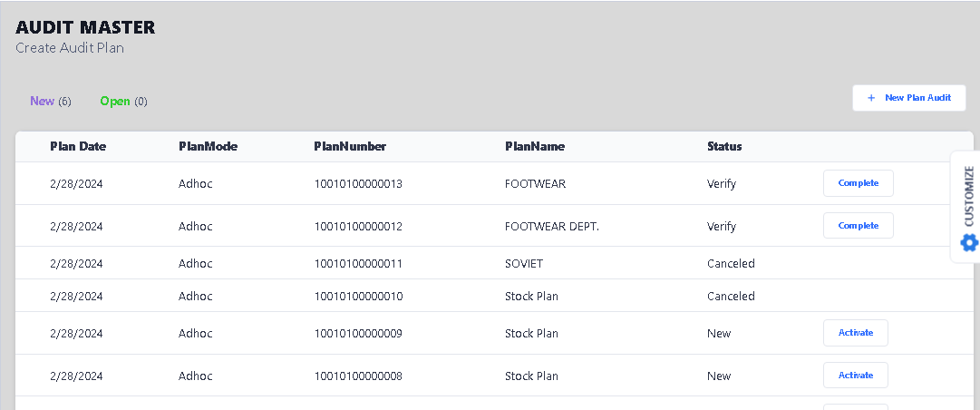Click the plus icon for New Plan Audit
The image size is (980, 410).
(871, 98)
